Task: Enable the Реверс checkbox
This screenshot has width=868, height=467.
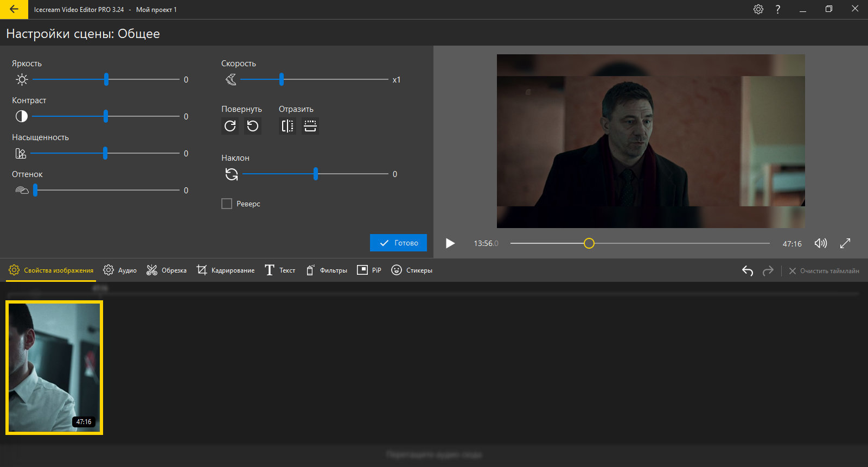Action: pyautogui.click(x=227, y=204)
